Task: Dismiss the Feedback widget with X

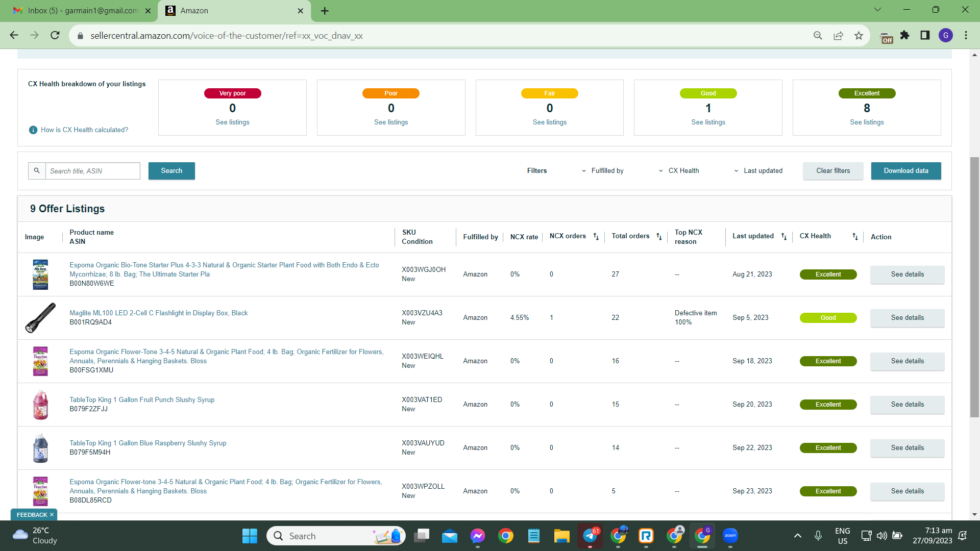Action: click(x=52, y=515)
